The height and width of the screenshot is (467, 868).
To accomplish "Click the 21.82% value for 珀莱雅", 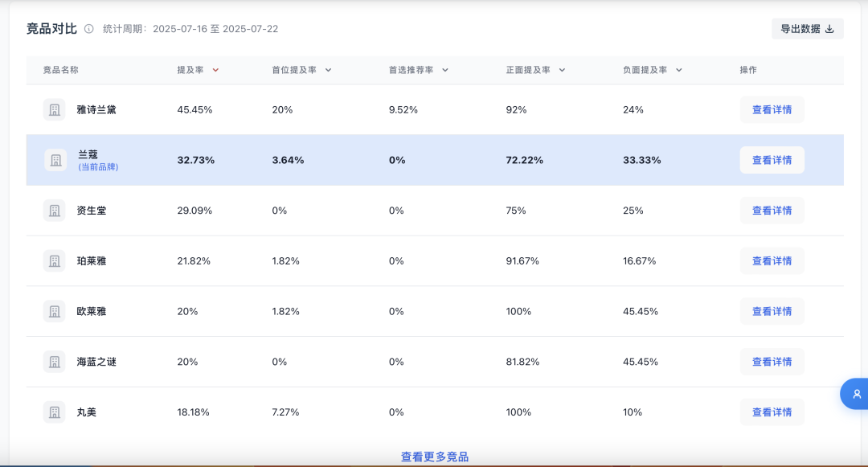I will (x=194, y=260).
